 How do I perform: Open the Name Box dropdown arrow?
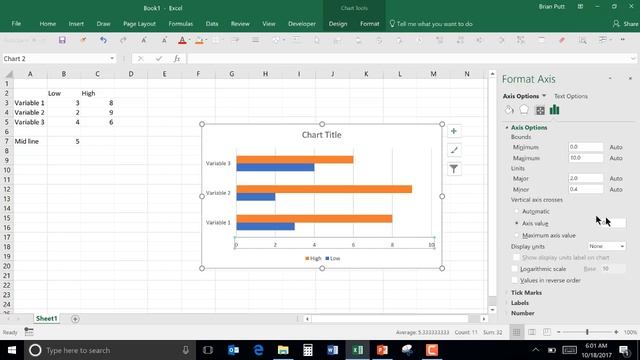(x=112, y=59)
